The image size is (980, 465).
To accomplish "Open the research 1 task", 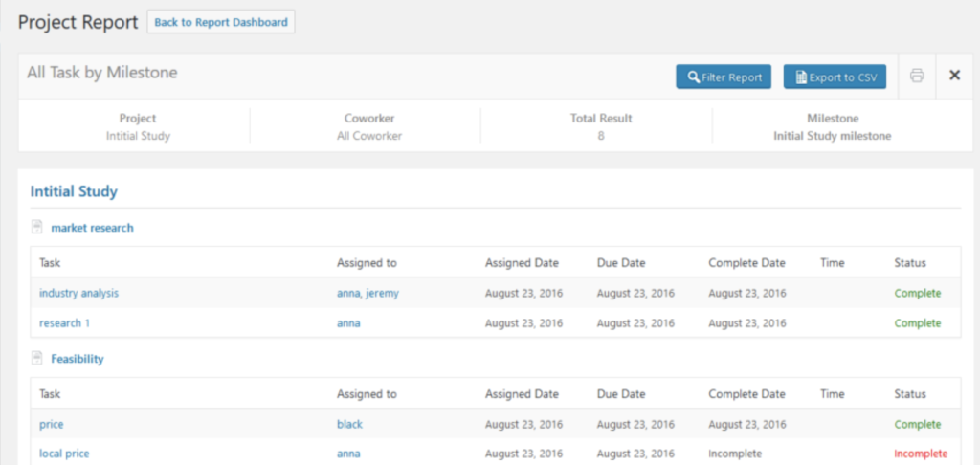I will pyautogui.click(x=65, y=323).
